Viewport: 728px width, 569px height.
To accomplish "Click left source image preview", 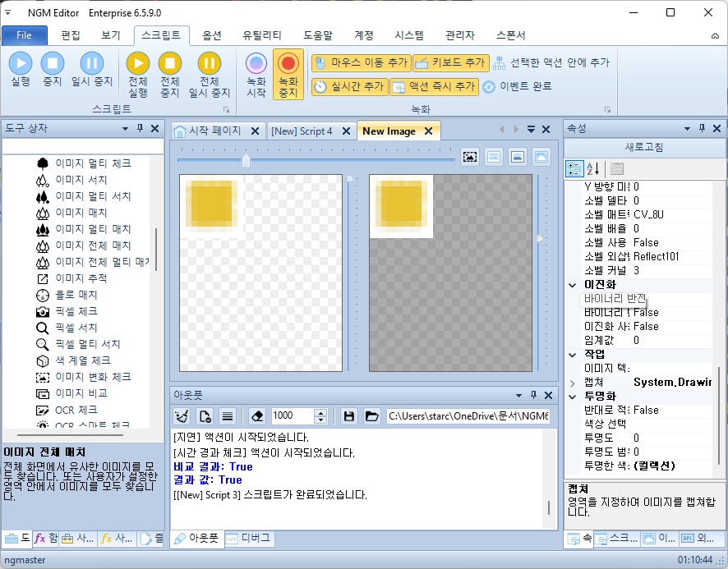I will (261, 273).
